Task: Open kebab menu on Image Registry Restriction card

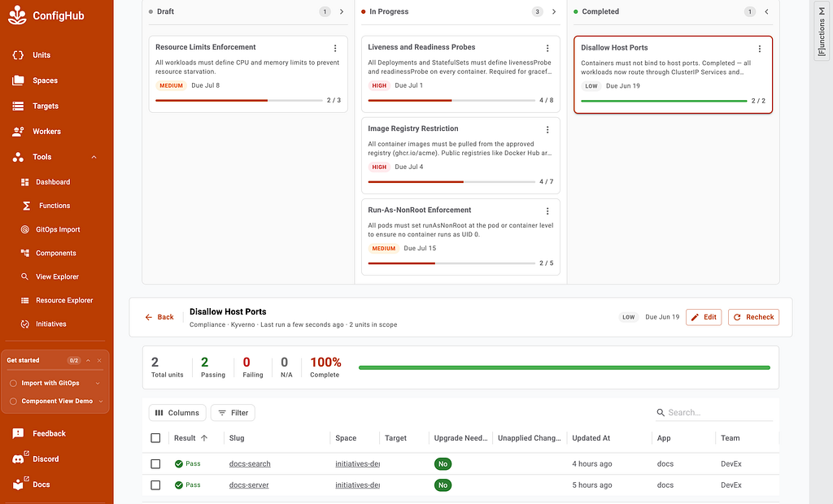Action: 547,129
